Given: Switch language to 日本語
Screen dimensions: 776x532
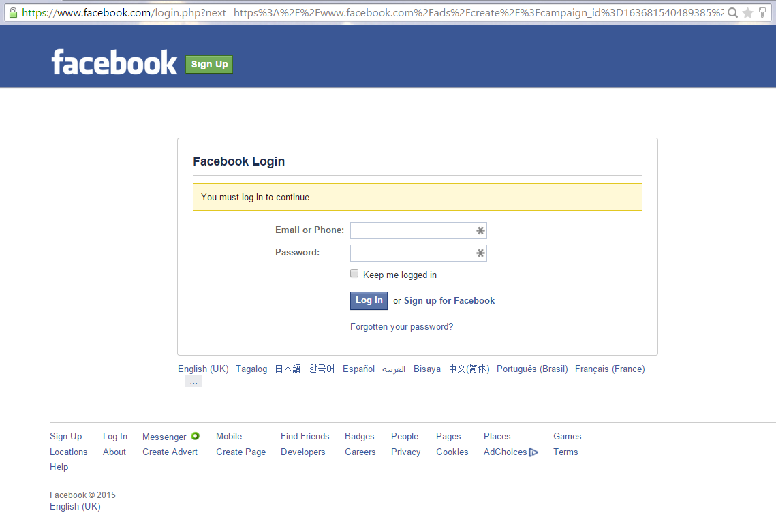Looking at the screenshot, I should click(x=288, y=369).
